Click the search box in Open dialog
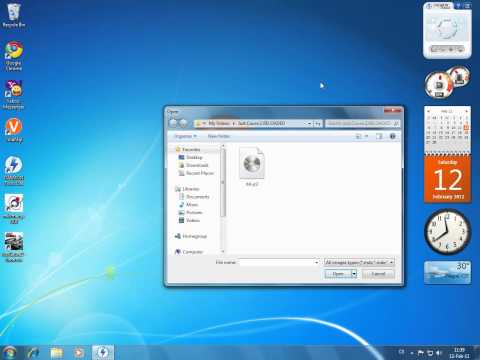 tap(362, 123)
